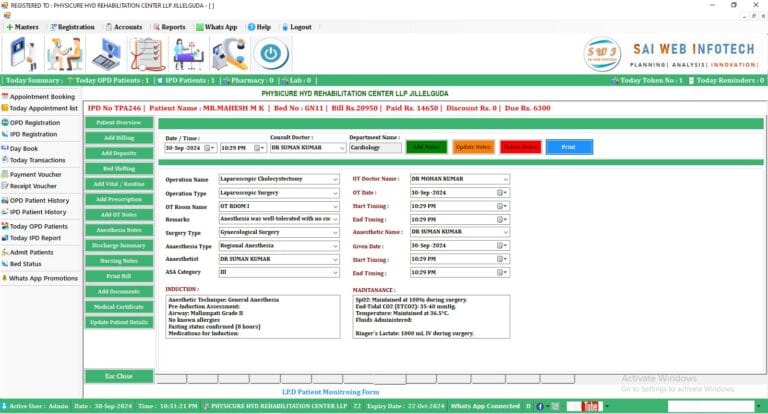Expand the Operation Name dropdown
The height and width of the screenshot is (414, 768).
335,179
